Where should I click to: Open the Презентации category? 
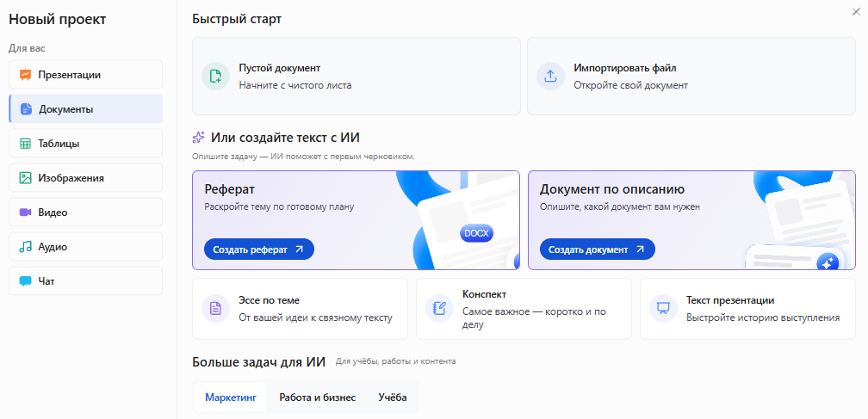(86, 75)
